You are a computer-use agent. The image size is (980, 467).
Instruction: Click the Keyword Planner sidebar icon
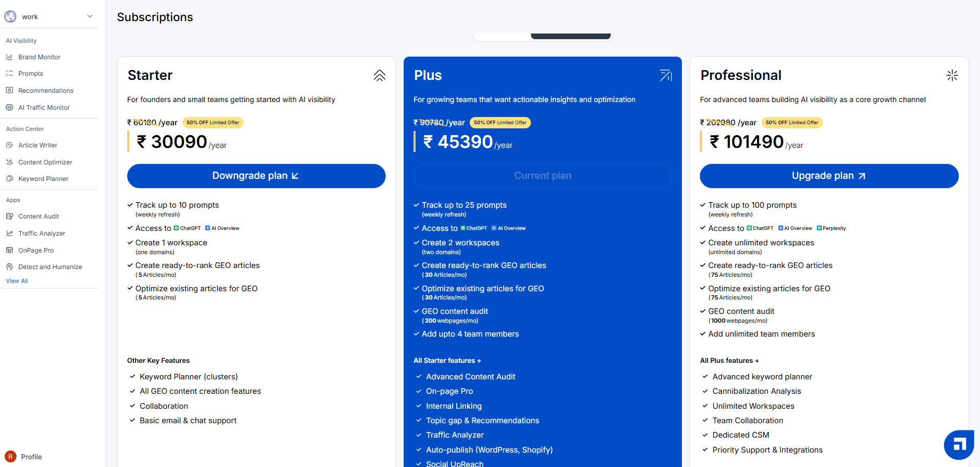[9, 179]
